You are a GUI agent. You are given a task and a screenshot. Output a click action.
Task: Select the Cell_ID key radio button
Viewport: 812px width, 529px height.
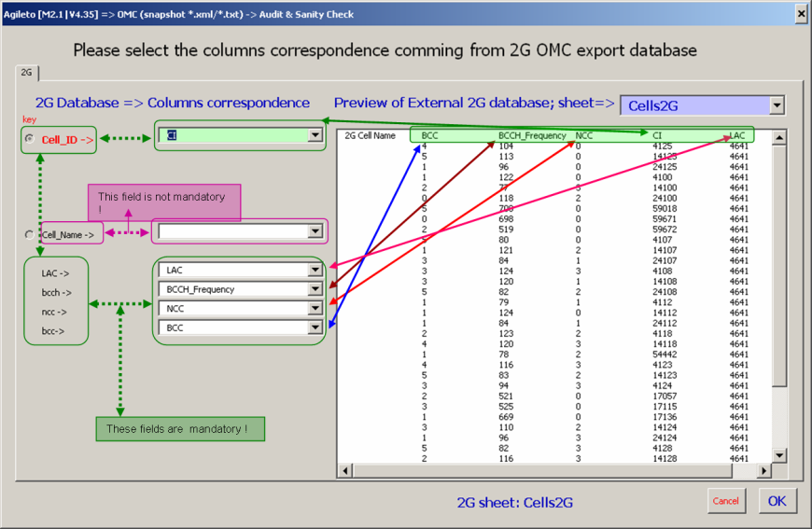[30, 139]
